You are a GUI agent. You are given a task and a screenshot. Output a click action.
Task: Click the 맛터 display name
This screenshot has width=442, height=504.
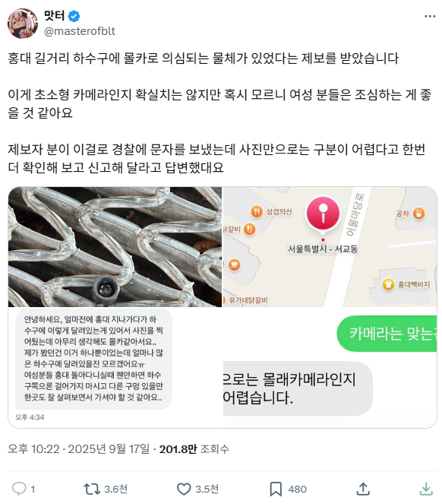click(x=54, y=16)
